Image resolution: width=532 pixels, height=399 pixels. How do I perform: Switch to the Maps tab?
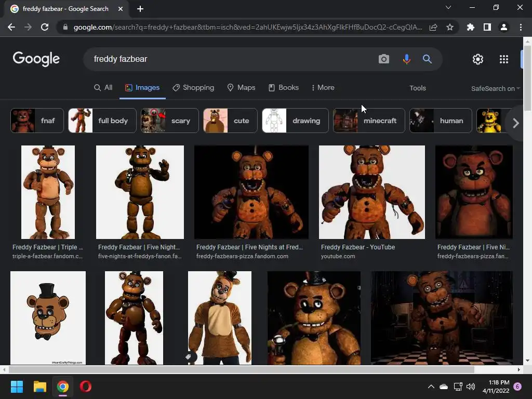[x=241, y=87]
